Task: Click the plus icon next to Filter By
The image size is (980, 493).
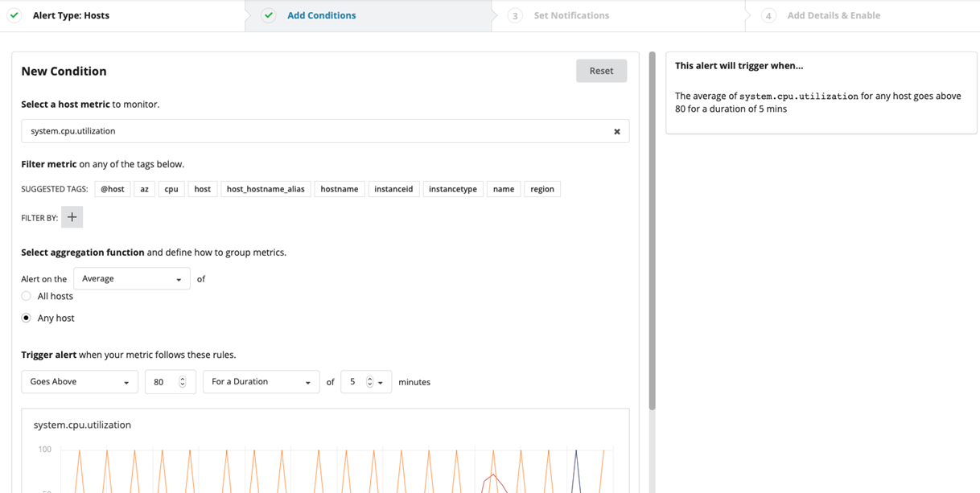Action: pyautogui.click(x=72, y=217)
